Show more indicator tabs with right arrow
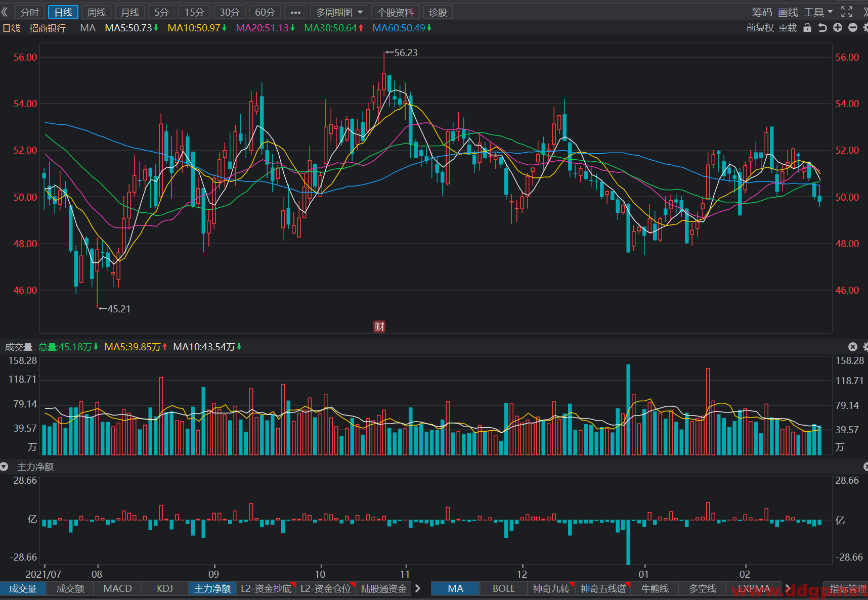 tap(418, 588)
